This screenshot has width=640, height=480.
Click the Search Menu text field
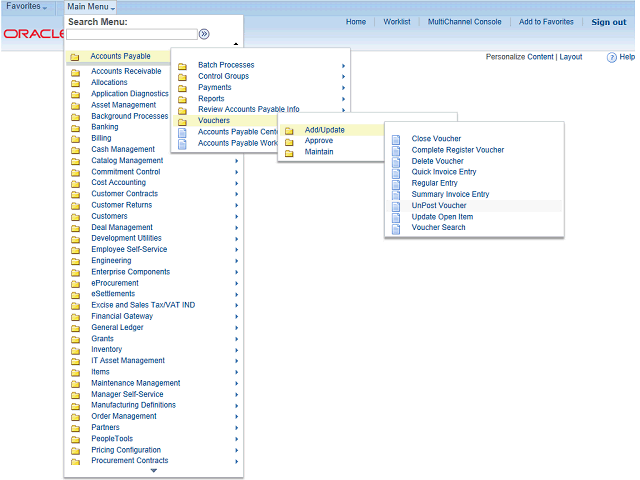click(131, 34)
